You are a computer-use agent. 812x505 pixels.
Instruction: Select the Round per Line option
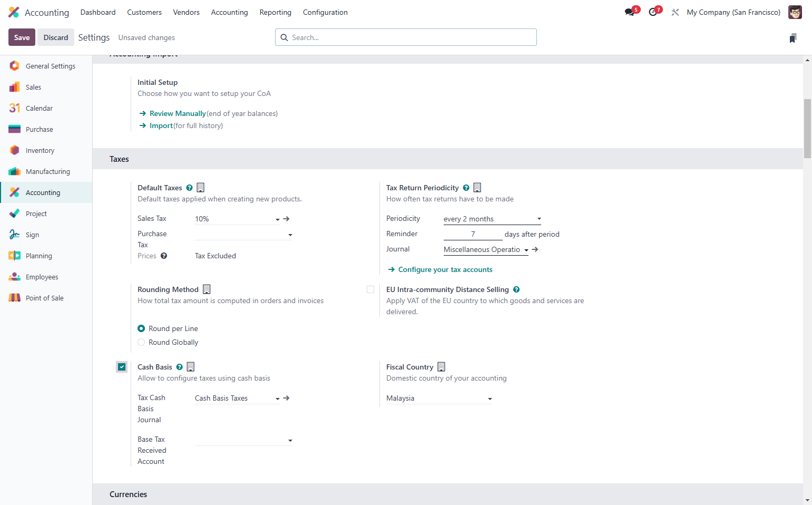pos(141,328)
